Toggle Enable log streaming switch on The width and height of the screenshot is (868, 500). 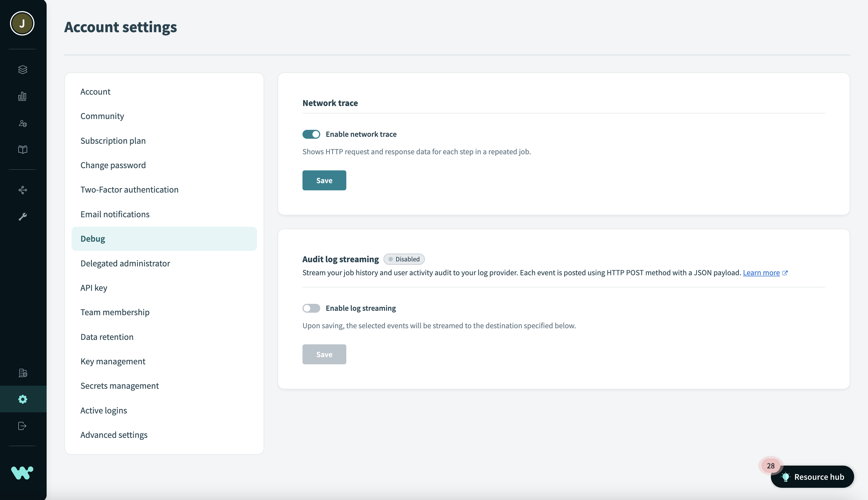tap(311, 308)
